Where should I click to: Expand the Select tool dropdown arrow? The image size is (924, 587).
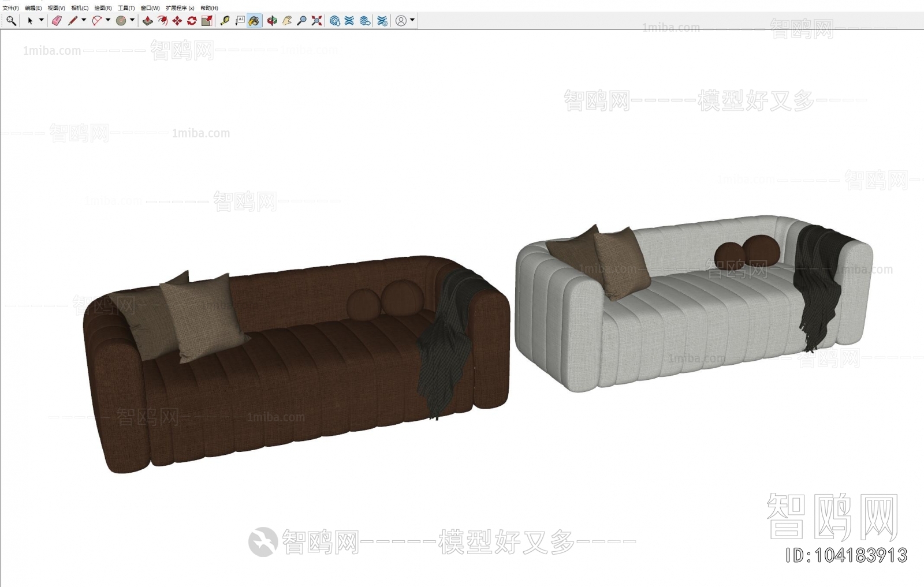tap(41, 20)
